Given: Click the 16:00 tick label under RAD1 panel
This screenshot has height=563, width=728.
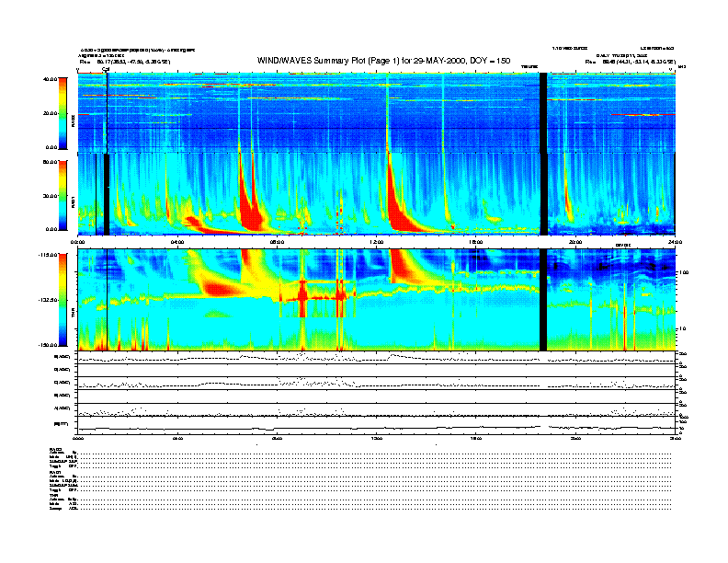Looking at the screenshot, I should [476, 242].
